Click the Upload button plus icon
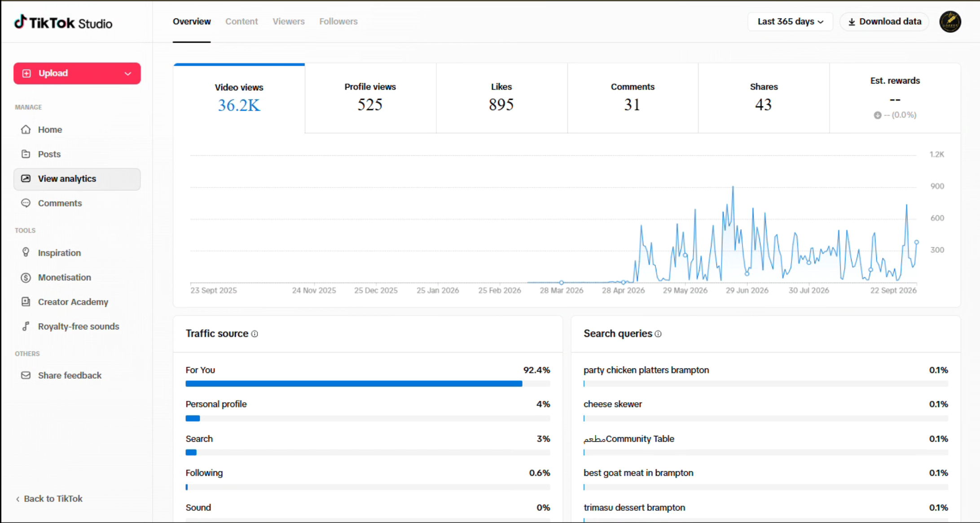This screenshot has width=980, height=523. click(x=27, y=74)
